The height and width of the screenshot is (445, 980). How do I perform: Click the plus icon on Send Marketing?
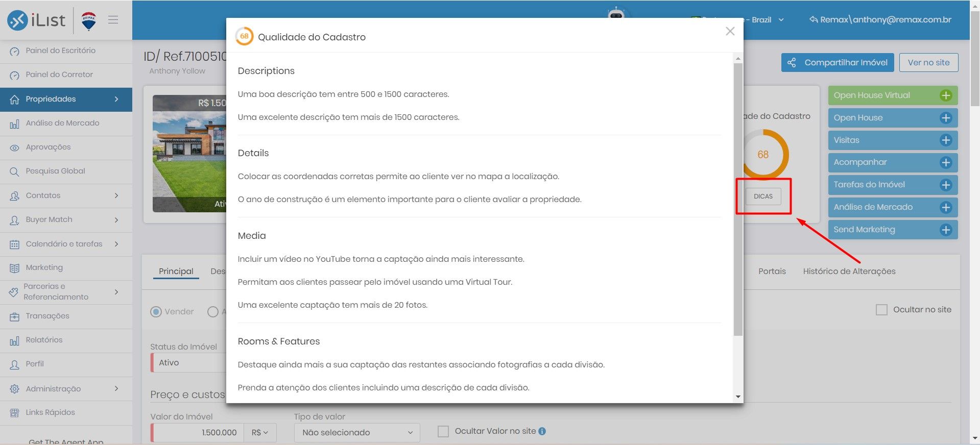946,230
